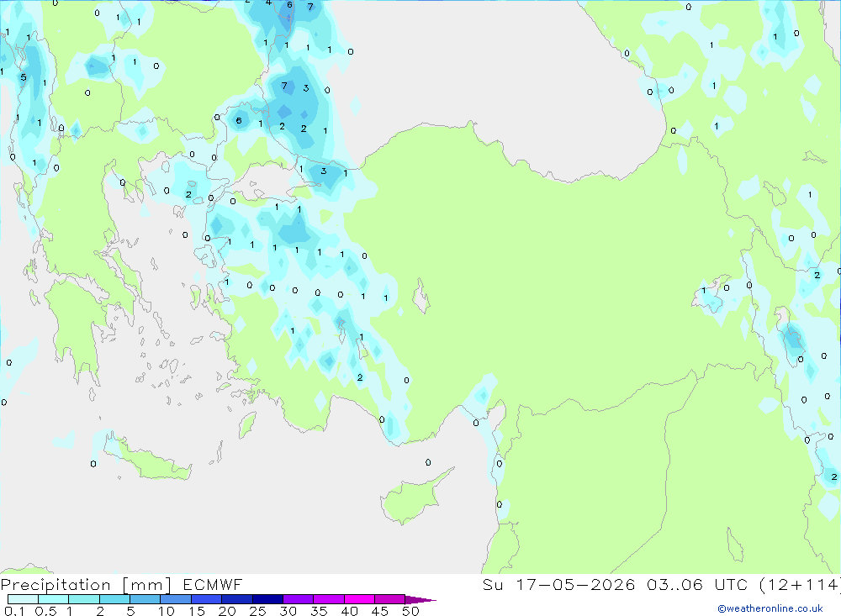
Task: Click the 40–45 mm magenta legend swatch
Action: click(359, 599)
